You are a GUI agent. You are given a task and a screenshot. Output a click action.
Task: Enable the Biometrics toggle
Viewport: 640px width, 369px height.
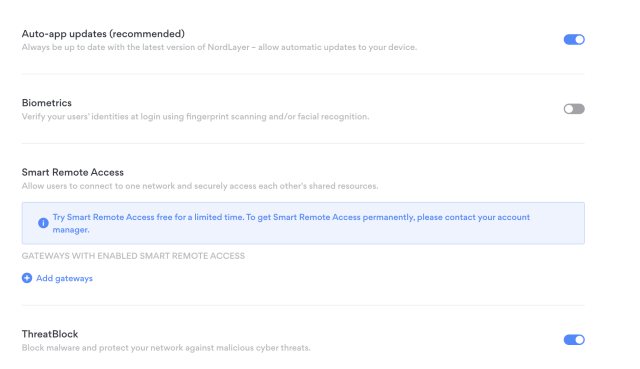point(574,109)
